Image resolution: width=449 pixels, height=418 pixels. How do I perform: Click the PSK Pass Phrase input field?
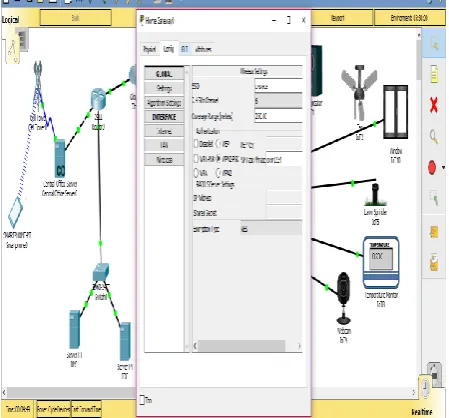(x=284, y=160)
